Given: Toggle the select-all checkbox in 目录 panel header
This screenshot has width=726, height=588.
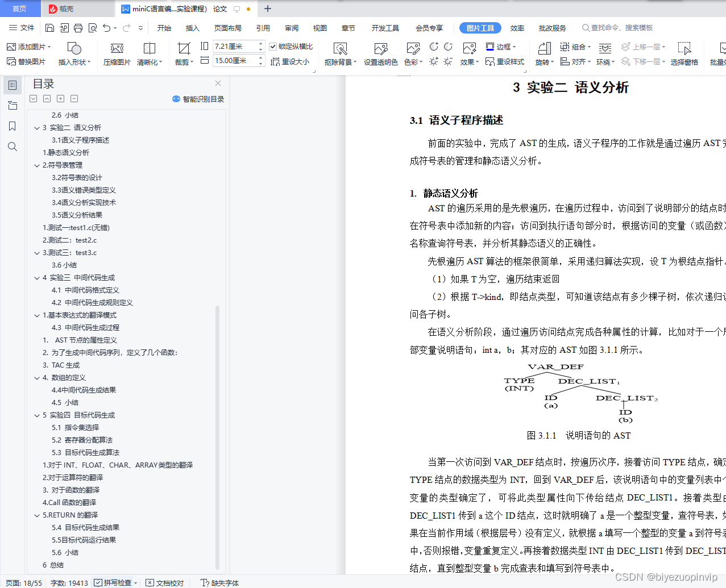Looking at the screenshot, I should click(x=33, y=98).
